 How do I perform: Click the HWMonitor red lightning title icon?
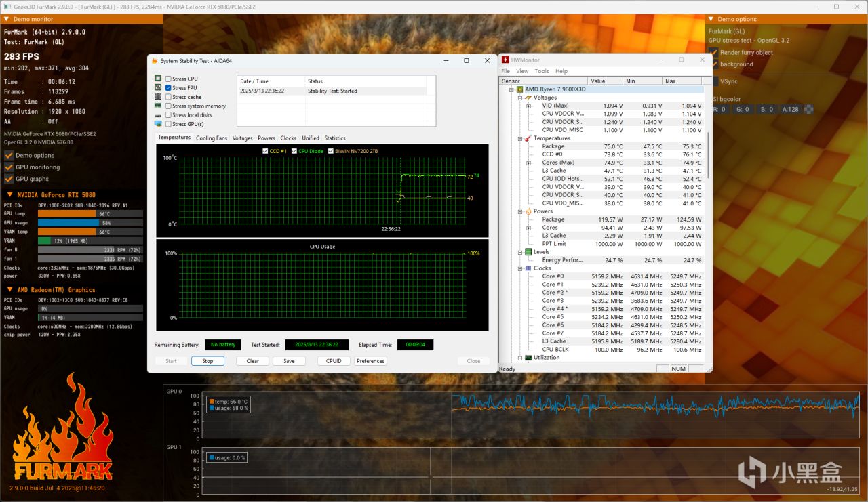pos(505,60)
